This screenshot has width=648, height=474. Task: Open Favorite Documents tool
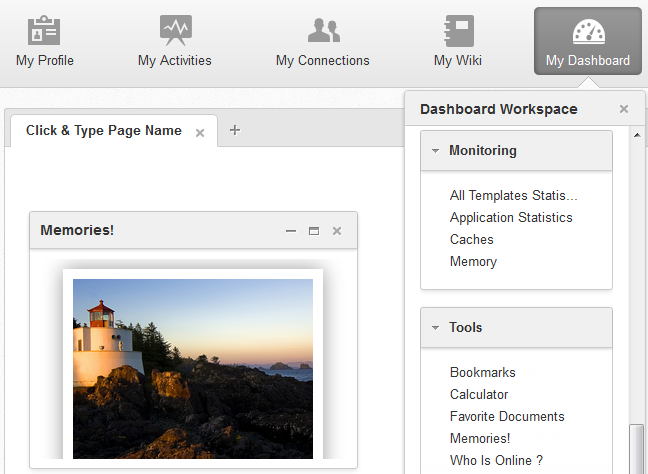507,416
